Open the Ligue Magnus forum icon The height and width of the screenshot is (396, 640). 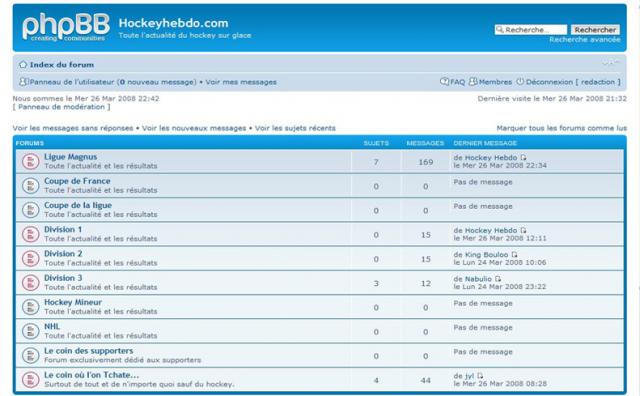point(30,162)
